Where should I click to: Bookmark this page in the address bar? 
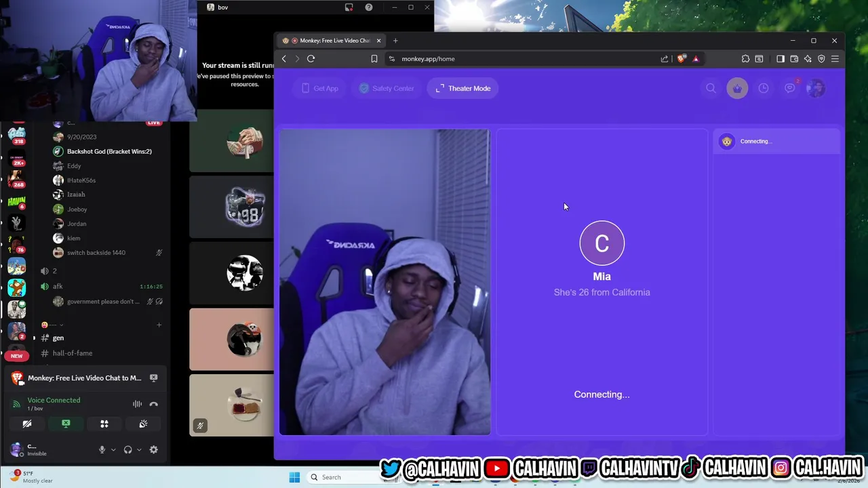click(x=374, y=59)
